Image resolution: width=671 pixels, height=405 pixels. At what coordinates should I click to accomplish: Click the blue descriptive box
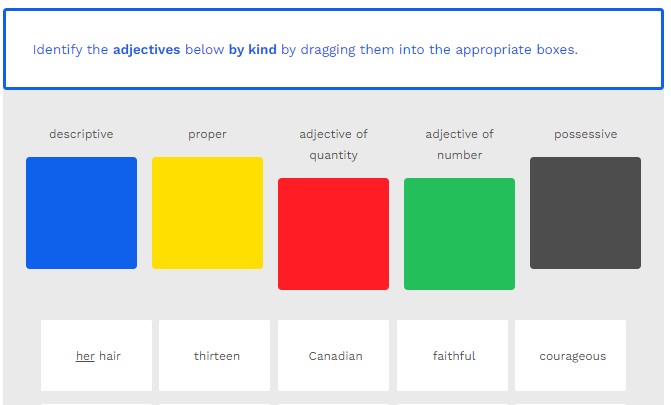(81, 213)
